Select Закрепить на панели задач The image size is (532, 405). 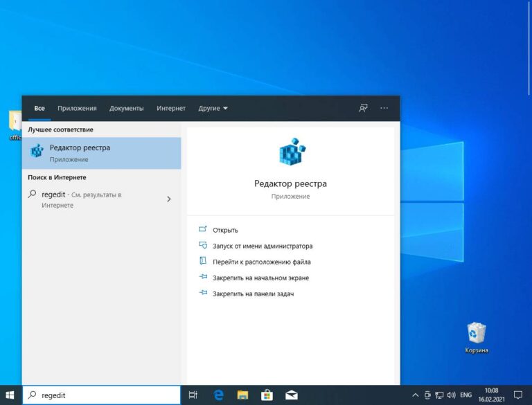click(253, 294)
